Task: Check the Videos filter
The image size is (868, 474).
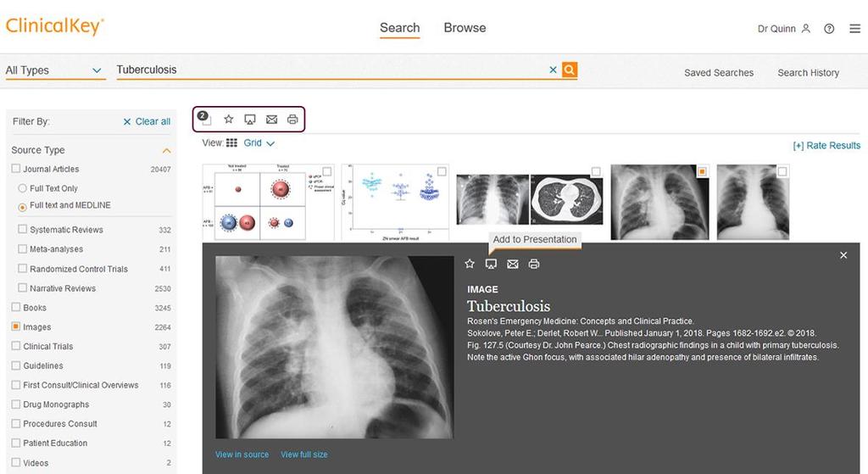Action: point(16,462)
